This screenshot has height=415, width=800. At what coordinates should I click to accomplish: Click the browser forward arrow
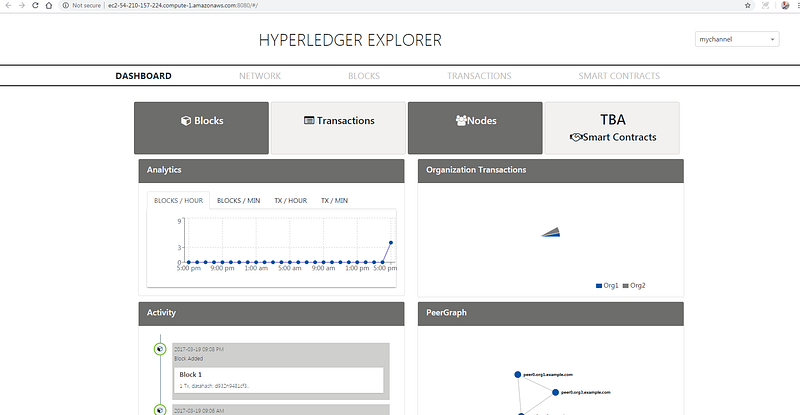coord(21,5)
